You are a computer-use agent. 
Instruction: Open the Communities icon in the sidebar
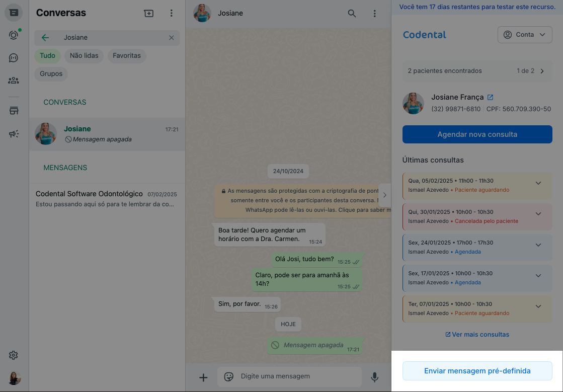point(13,81)
